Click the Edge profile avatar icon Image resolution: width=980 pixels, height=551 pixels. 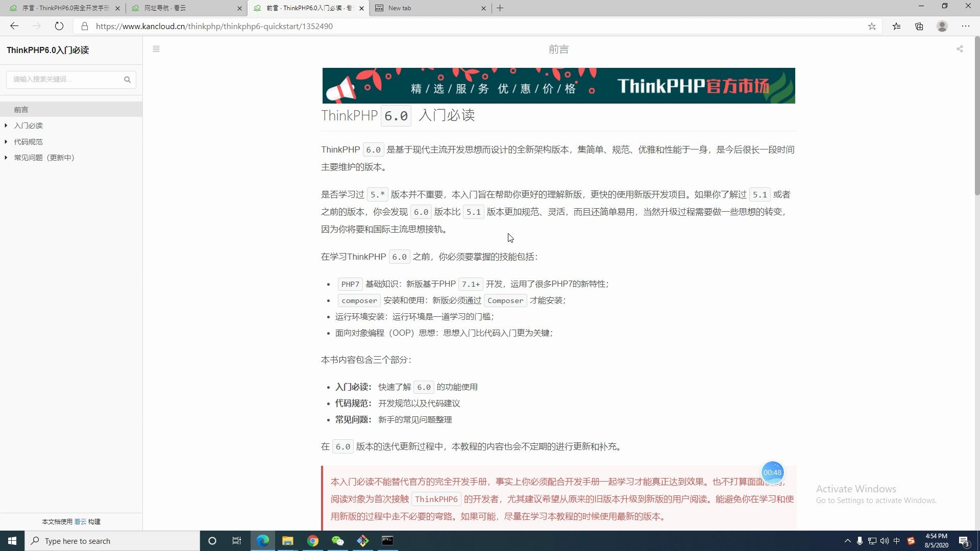[x=942, y=26]
